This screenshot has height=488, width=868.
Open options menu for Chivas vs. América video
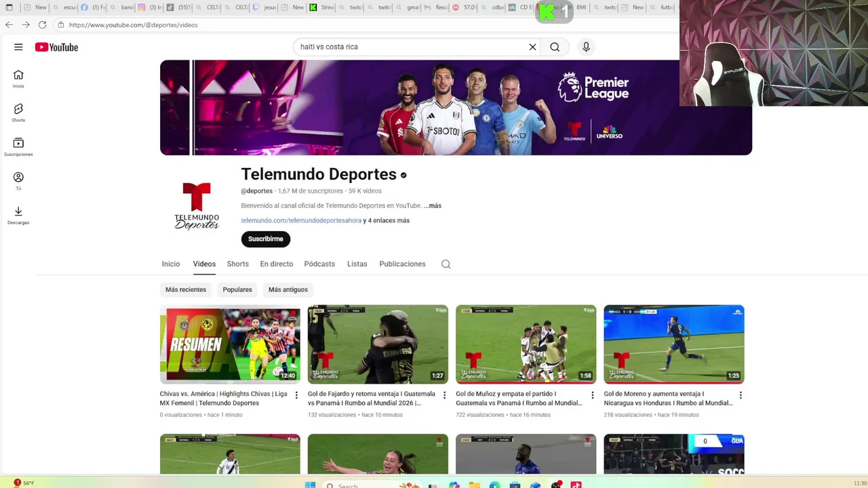click(296, 395)
